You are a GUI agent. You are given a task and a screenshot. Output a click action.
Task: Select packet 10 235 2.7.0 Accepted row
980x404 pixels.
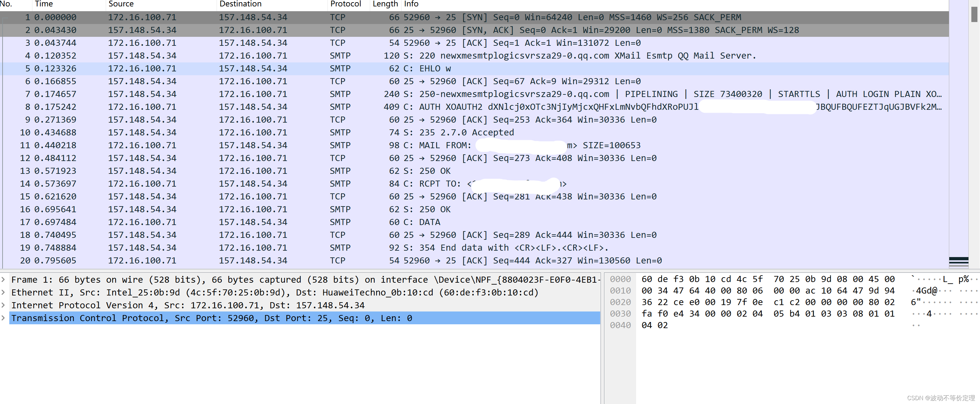click(x=474, y=133)
